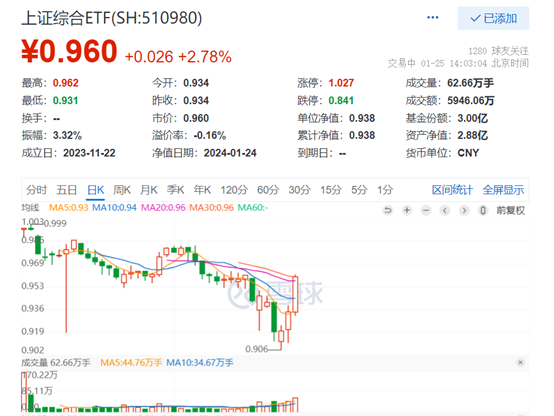Image resolution: width=554 pixels, height=416 pixels.
Task: Click the stock title 上证综合ETF(SH:510980)
Action: (x=112, y=18)
